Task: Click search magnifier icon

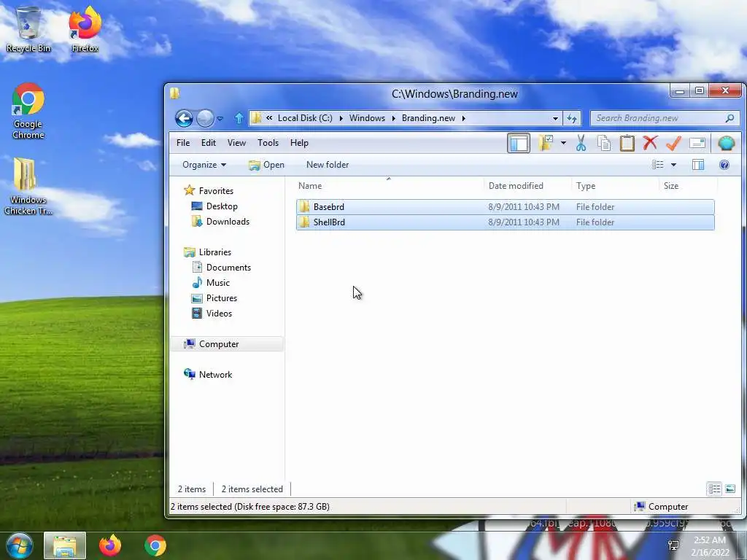Action: click(x=729, y=118)
